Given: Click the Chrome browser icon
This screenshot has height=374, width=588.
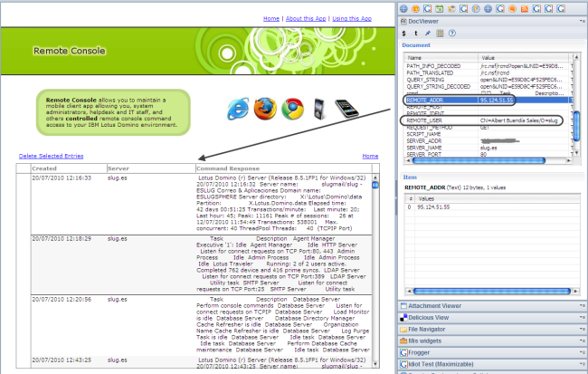Looking at the screenshot, I should (x=292, y=109).
